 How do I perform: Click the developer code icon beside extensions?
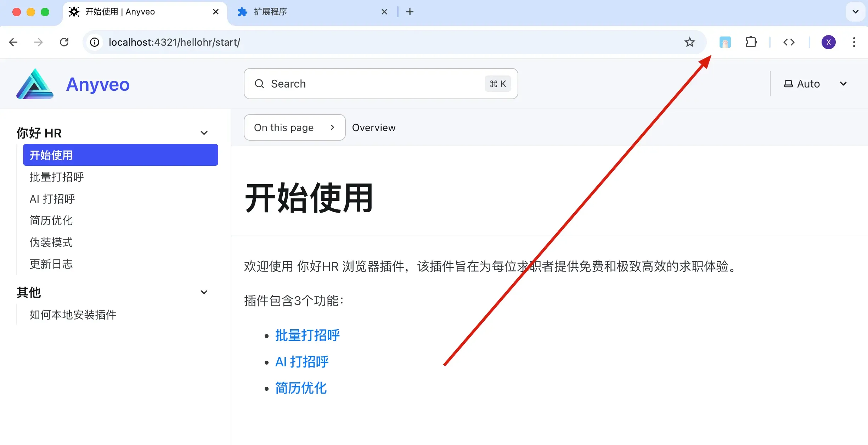pyautogui.click(x=789, y=42)
